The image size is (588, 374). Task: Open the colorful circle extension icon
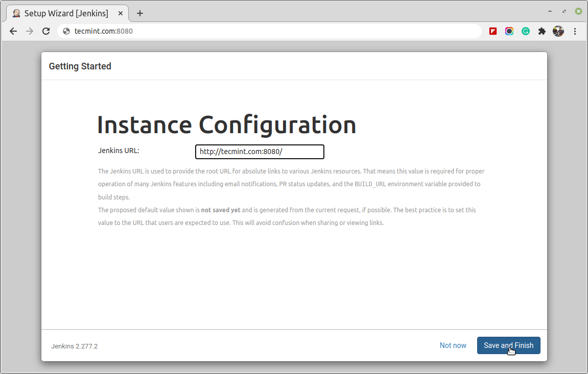pyautogui.click(x=509, y=31)
